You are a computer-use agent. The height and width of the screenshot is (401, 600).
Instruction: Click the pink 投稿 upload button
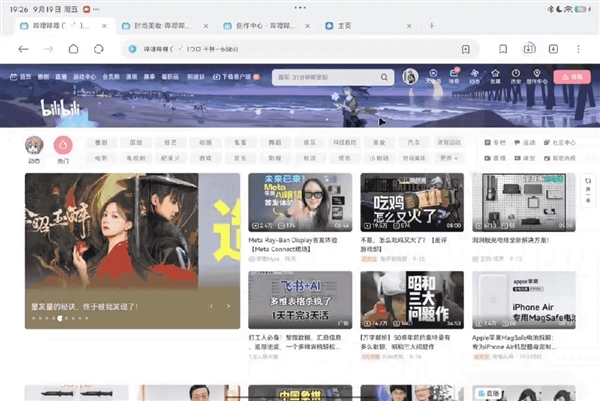point(570,76)
